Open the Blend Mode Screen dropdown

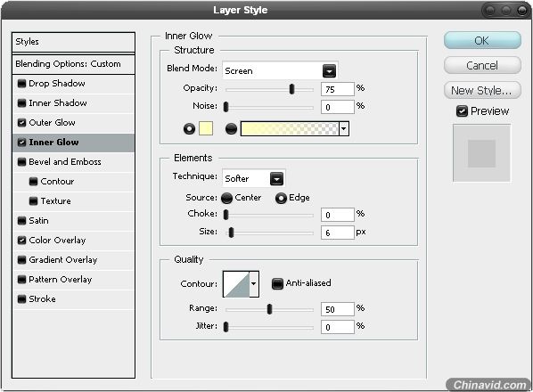(280, 70)
